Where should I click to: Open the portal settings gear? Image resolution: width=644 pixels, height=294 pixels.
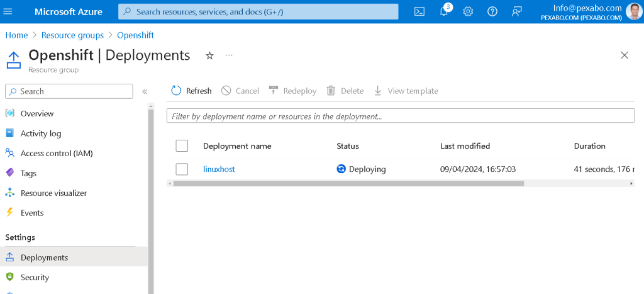pyautogui.click(x=468, y=11)
